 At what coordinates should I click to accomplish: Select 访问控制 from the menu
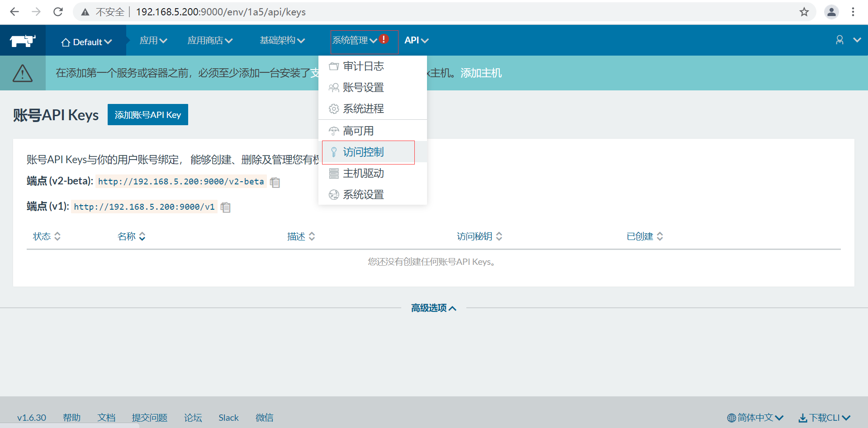click(x=373, y=152)
